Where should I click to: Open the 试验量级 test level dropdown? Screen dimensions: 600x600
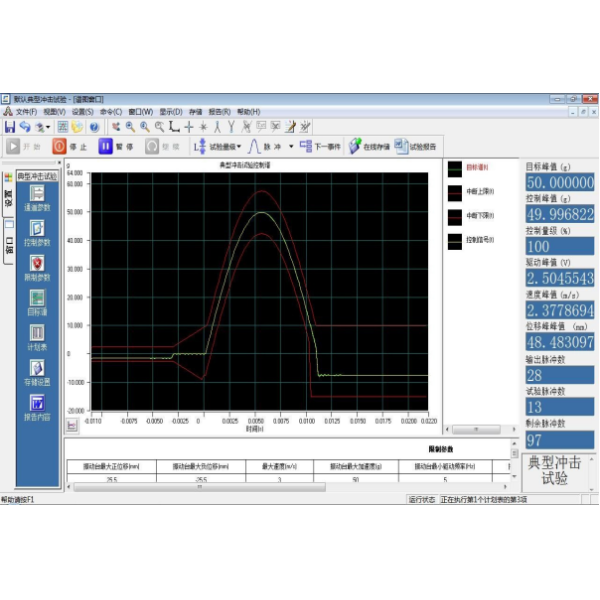(217, 147)
